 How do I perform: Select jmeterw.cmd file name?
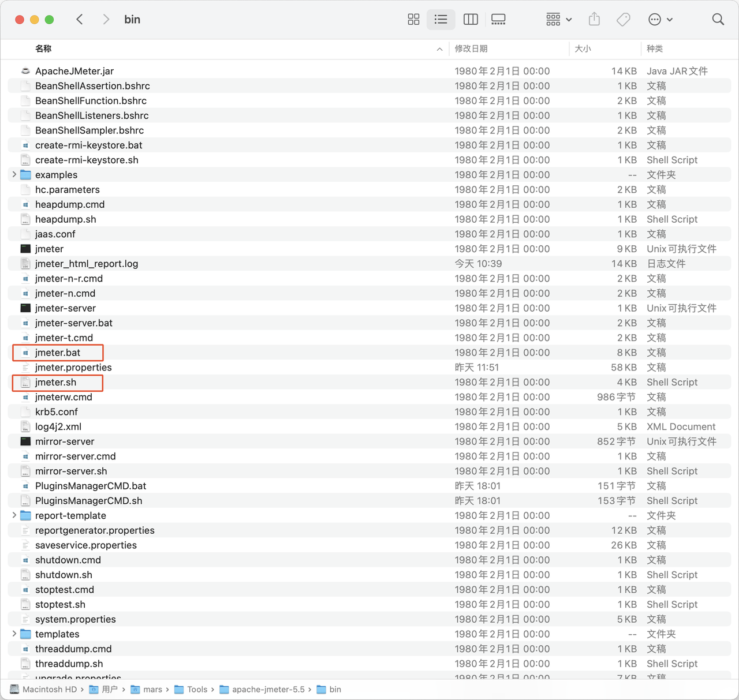[64, 397]
